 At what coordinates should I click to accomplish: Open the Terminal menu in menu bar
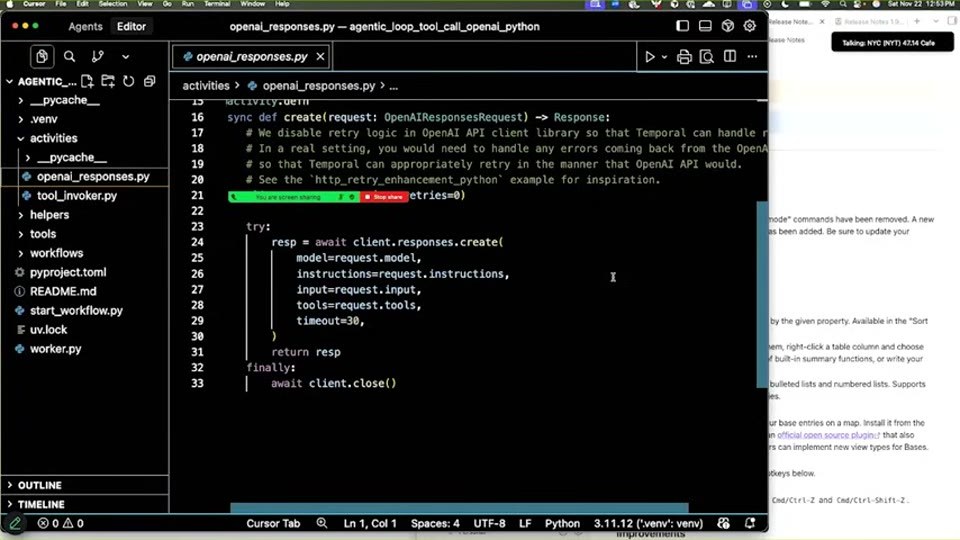(217, 4)
